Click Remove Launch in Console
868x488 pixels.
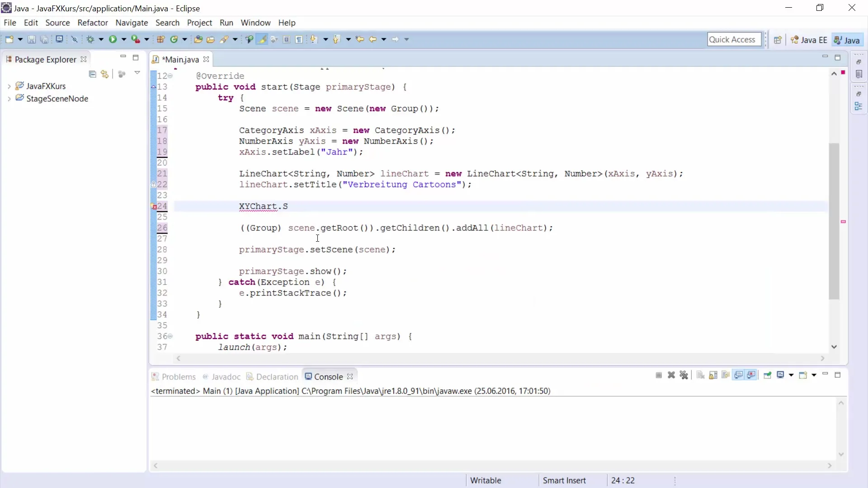coord(671,375)
